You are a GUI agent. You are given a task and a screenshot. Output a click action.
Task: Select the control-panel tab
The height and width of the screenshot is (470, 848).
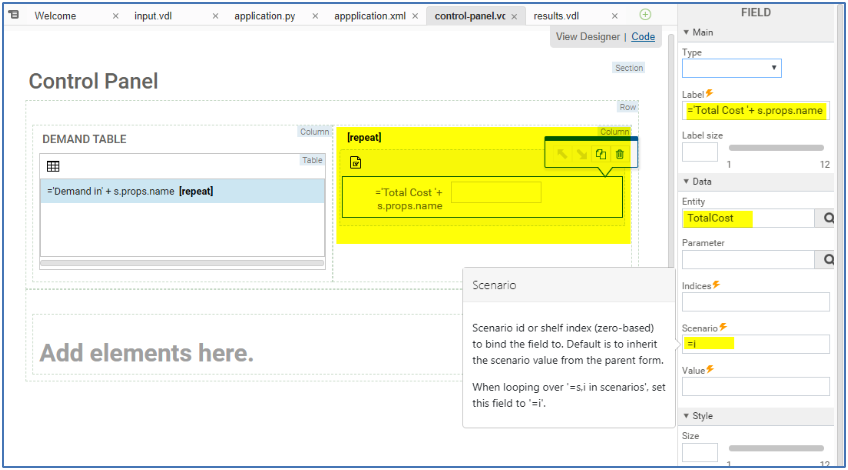[x=470, y=16]
